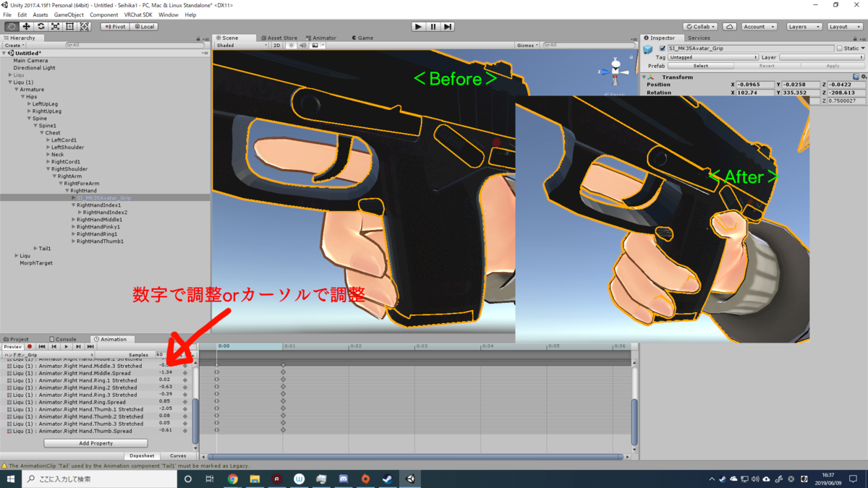Screen dimensions: 868x488
Task: Enable the Static checkbox
Action: (x=840, y=48)
